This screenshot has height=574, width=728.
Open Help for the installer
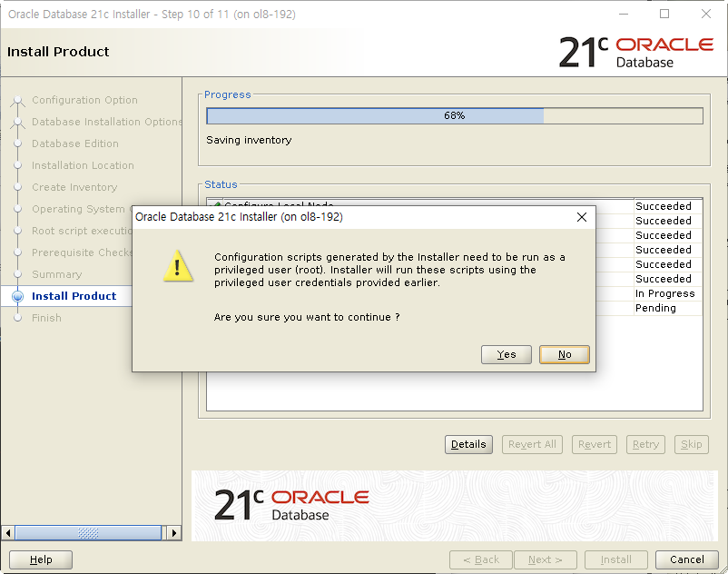click(x=40, y=559)
